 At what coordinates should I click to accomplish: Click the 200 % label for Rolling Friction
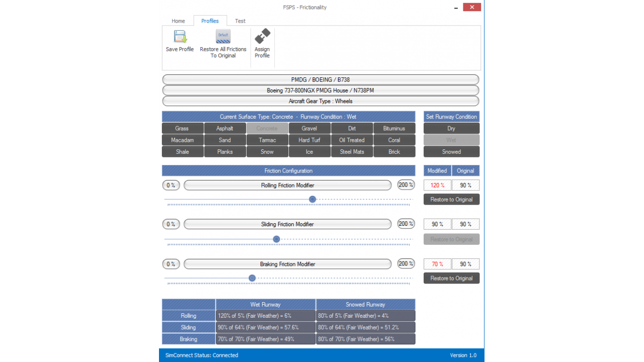(x=406, y=185)
